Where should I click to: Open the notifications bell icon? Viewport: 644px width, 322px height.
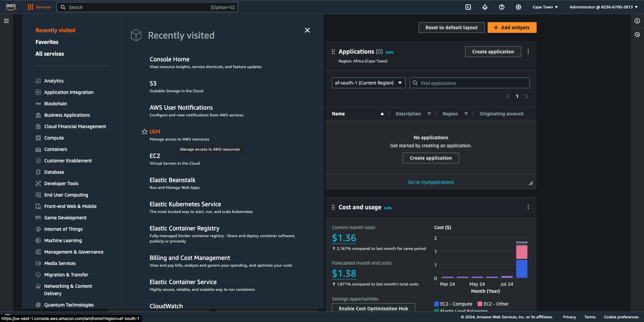pos(485,7)
